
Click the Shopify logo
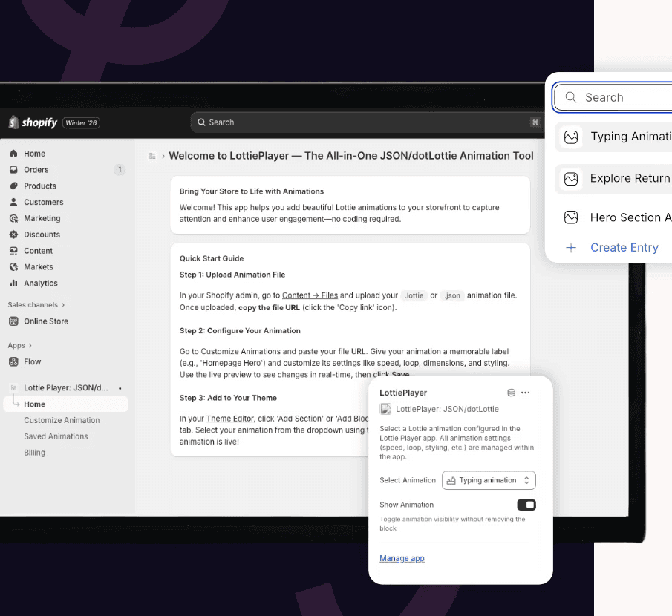click(33, 122)
